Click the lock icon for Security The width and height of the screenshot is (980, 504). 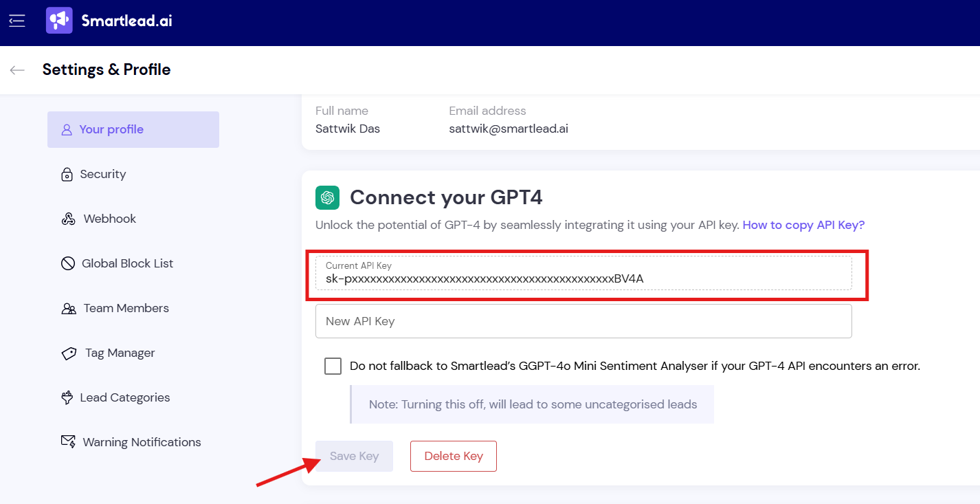click(67, 175)
